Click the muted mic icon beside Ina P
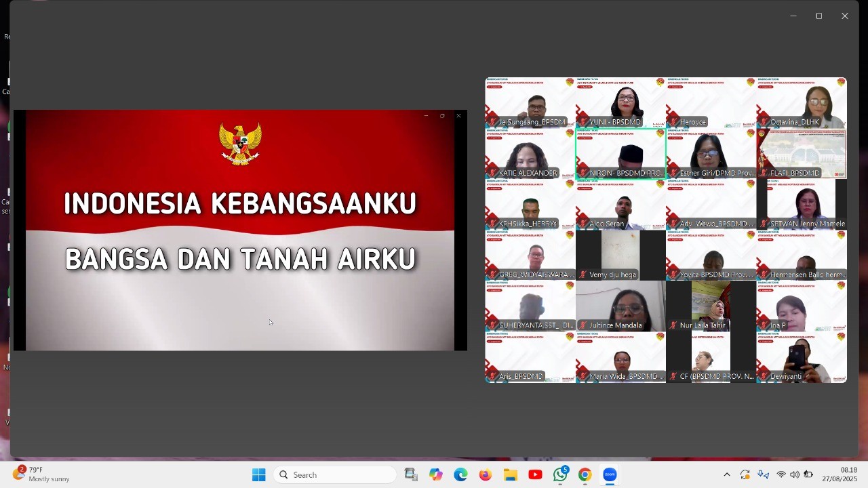 (x=764, y=325)
